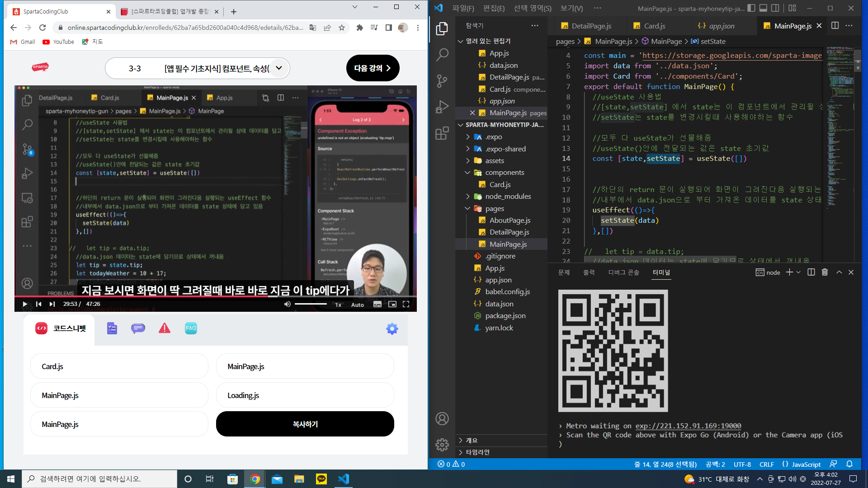Image resolution: width=868 pixels, height=488 pixels.
Task: Switch to the Card.js editor tab
Action: coord(654,26)
